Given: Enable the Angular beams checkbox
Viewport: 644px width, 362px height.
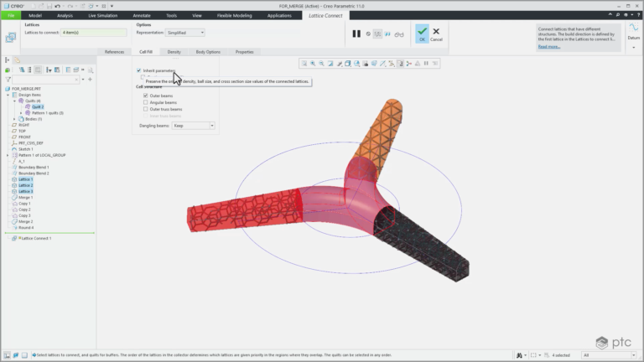Looking at the screenshot, I should tap(145, 102).
